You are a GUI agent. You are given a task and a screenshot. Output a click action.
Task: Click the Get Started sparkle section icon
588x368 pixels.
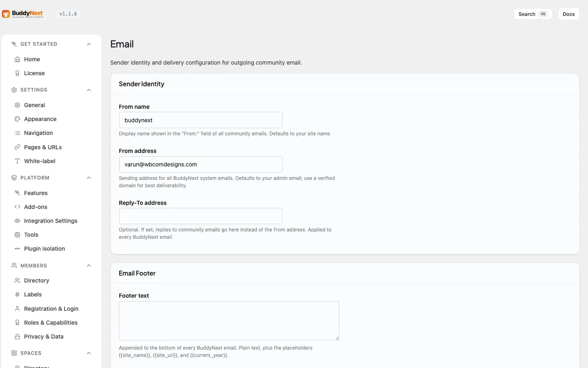pos(14,44)
